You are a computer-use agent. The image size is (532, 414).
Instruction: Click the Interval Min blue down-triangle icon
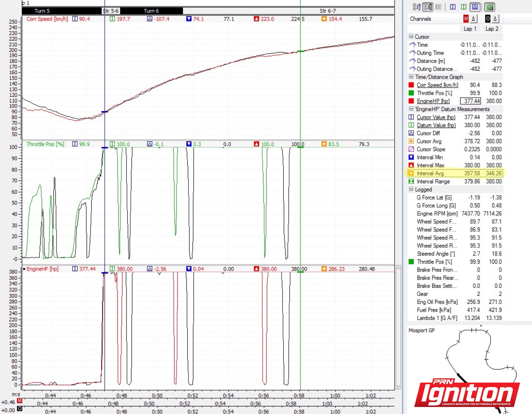tap(411, 157)
